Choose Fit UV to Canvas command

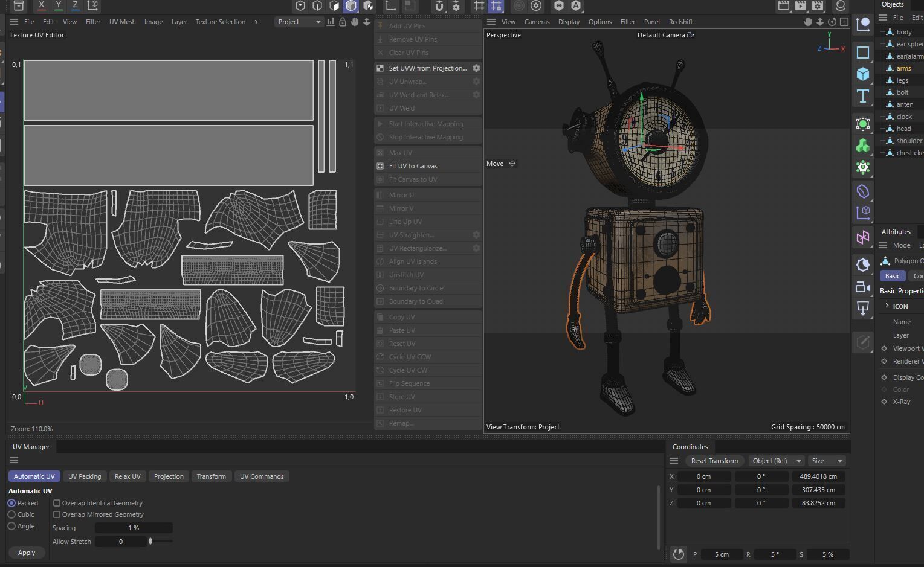428,166
